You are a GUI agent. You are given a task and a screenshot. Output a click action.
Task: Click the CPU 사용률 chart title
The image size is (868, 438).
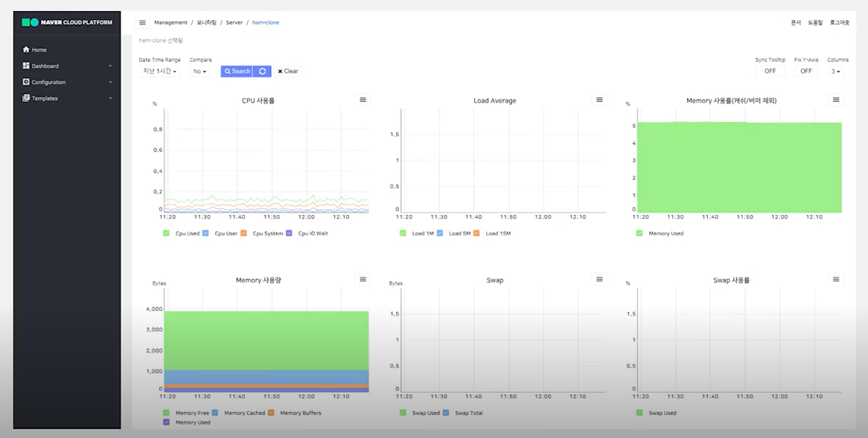click(x=258, y=100)
